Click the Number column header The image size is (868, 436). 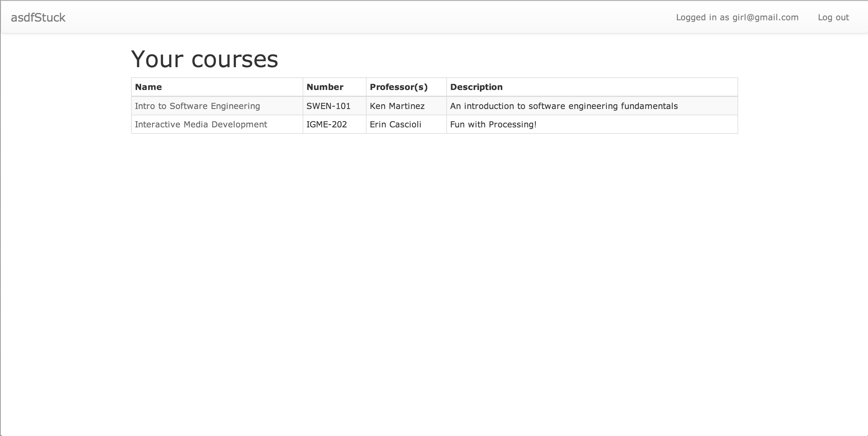click(324, 87)
